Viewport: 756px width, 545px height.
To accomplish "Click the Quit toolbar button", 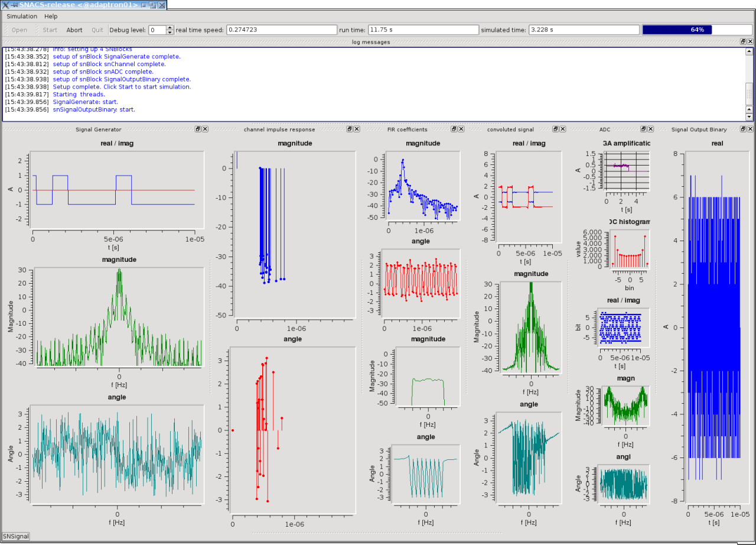I will pyautogui.click(x=97, y=30).
